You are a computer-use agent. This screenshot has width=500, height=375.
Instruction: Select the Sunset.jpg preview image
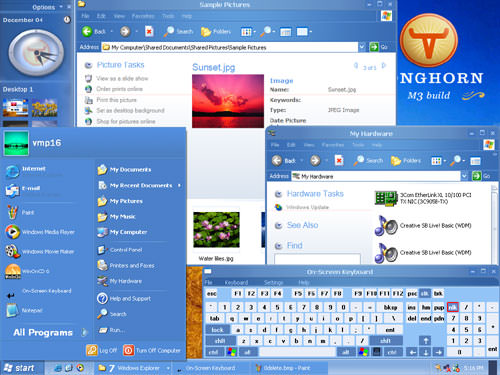pos(228,101)
